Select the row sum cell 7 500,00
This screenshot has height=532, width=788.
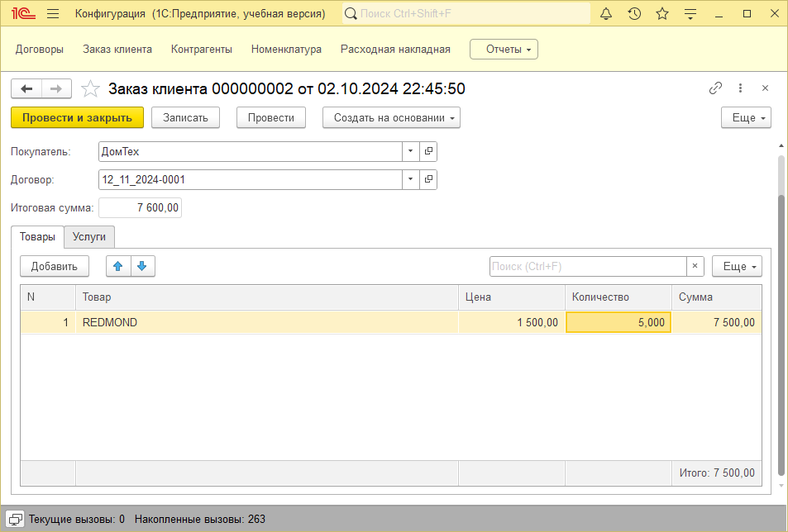(x=717, y=322)
